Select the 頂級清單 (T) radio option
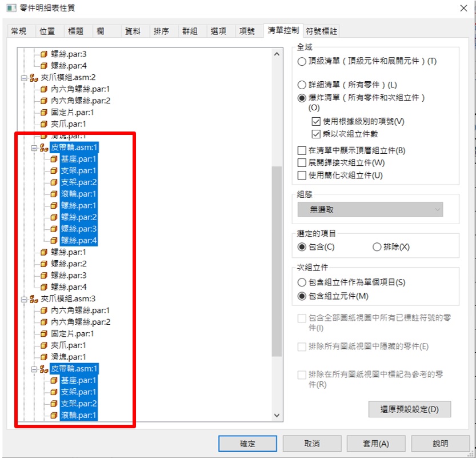Viewport: 476px width, 458px height. tap(302, 62)
